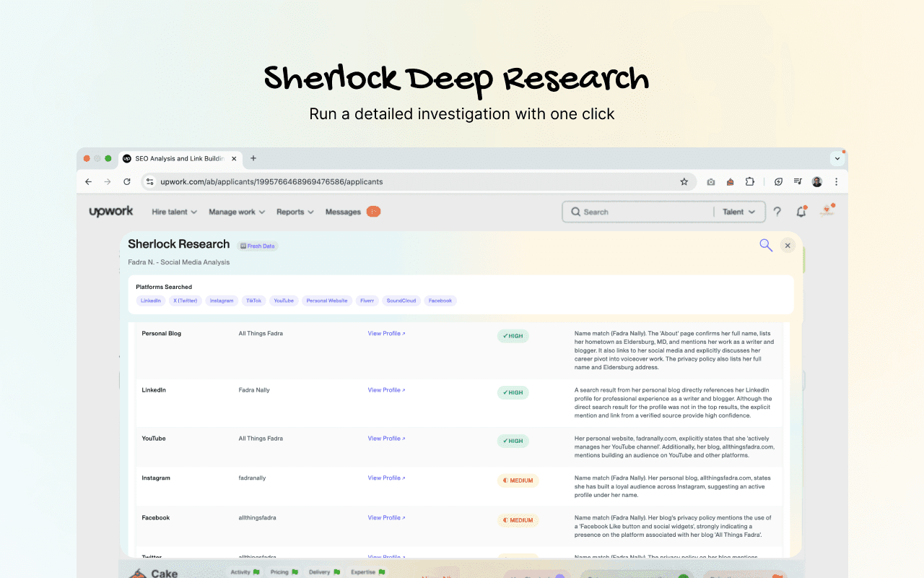The width and height of the screenshot is (924, 578).
Task: Select the TikTok platform chip
Action: coord(253,301)
